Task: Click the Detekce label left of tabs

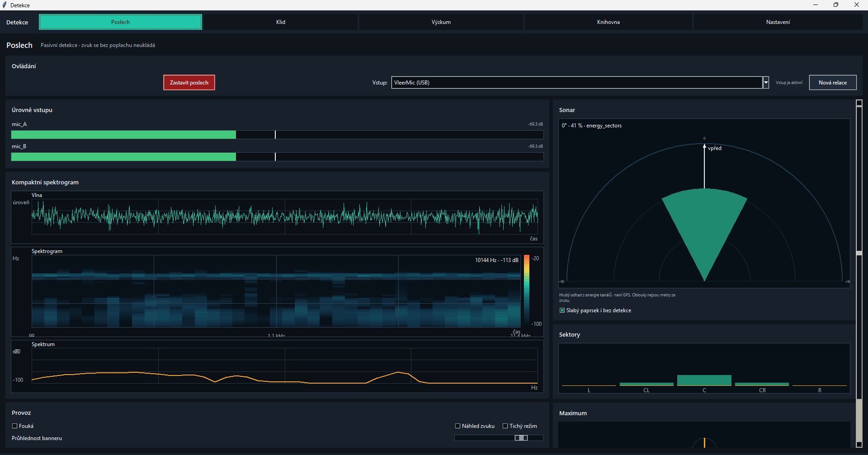Action: tap(17, 22)
